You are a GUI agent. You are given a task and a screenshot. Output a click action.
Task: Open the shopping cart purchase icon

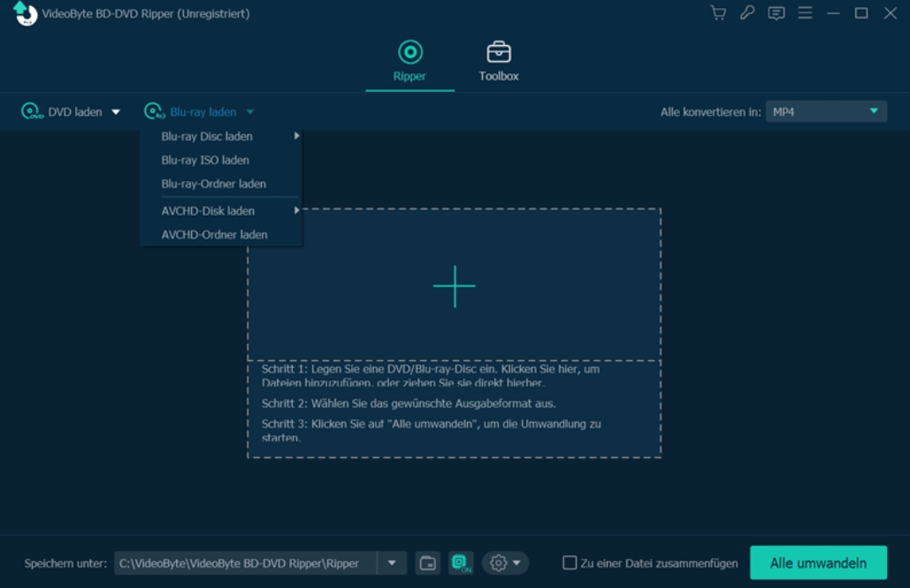[718, 12]
